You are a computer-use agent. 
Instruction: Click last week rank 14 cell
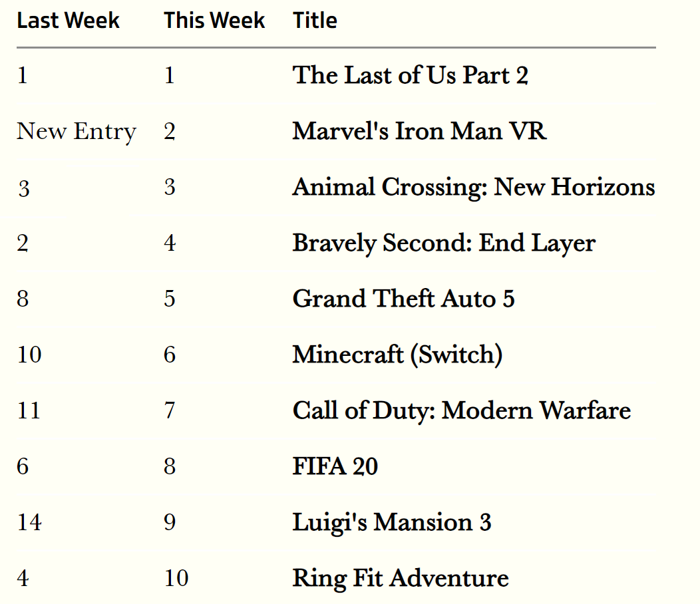point(29,522)
